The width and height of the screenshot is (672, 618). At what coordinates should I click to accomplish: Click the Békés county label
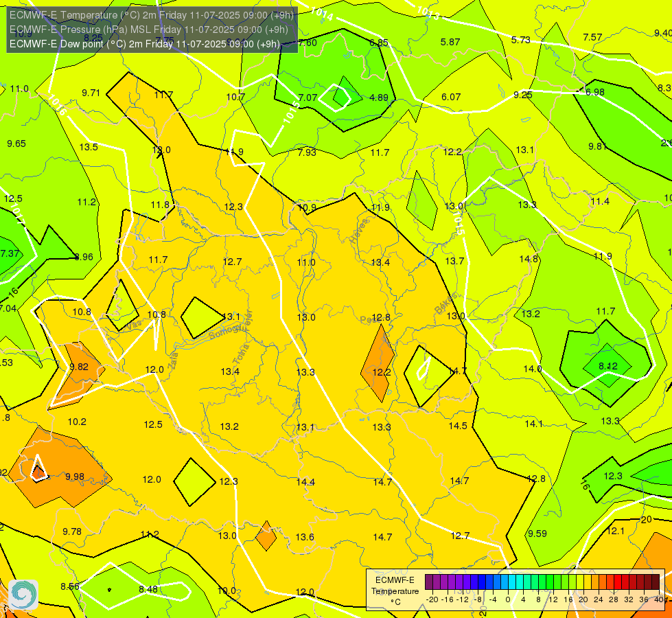point(445,304)
